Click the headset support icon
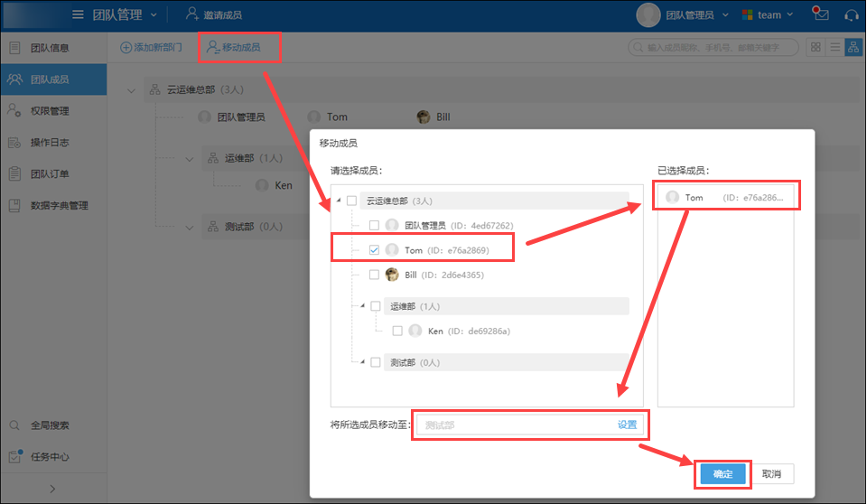The height and width of the screenshot is (504, 867). click(x=851, y=14)
